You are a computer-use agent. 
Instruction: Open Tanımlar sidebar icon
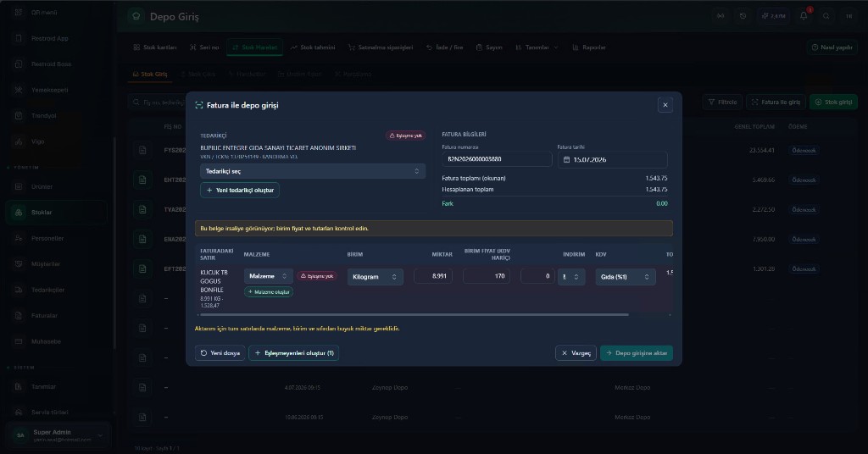[x=19, y=386]
